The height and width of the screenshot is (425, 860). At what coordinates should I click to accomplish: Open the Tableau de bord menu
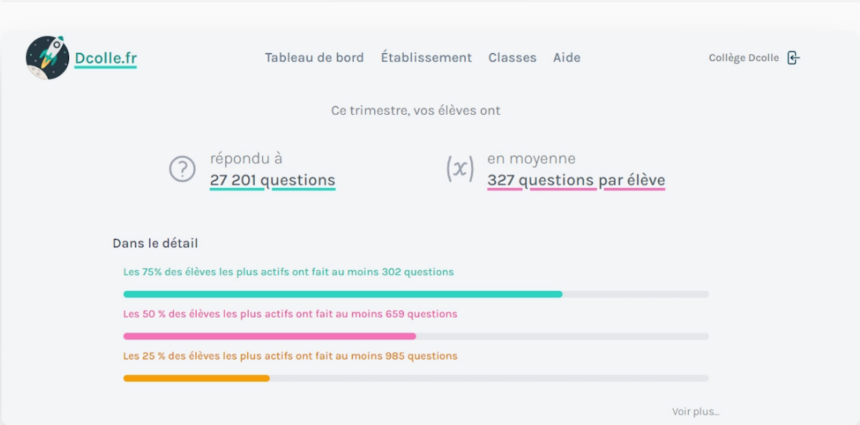coord(314,58)
